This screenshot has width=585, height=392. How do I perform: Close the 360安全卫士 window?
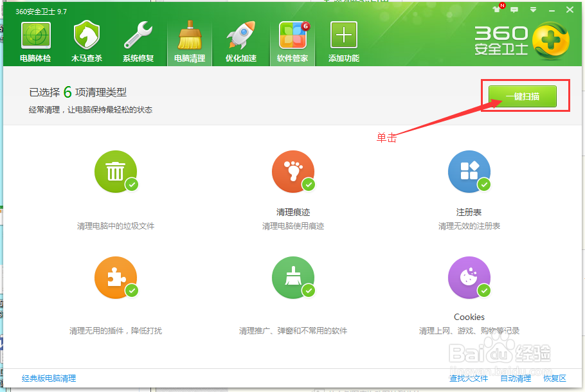click(x=570, y=10)
